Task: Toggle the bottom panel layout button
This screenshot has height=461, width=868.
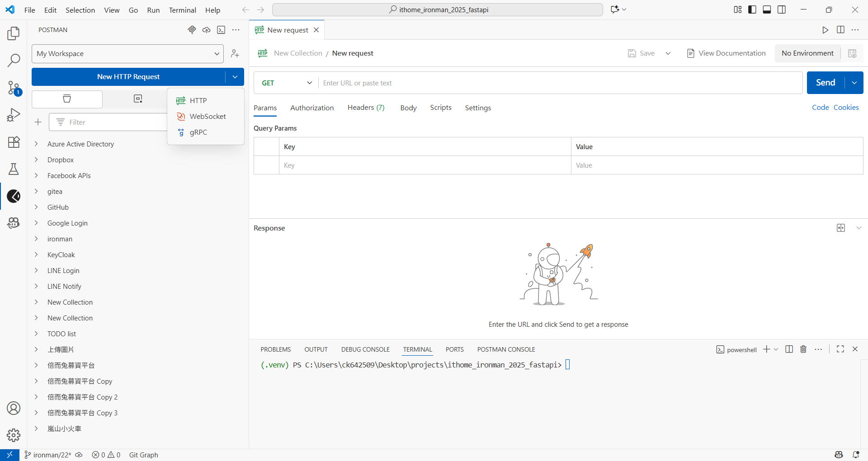Action: (x=767, y=9)
